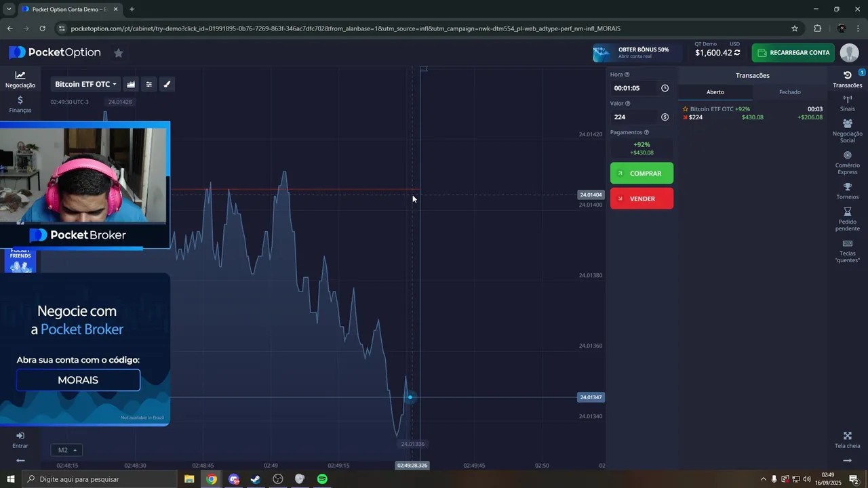868x488 pixels.
Task: Click the timeline marker 02:49:28.326
Action: pyautogui.click(x=412, y=466)
